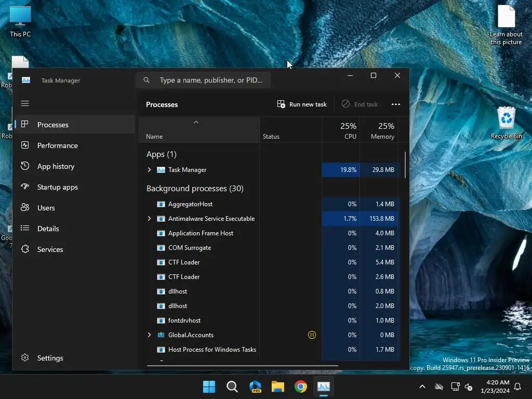Click the Users sidebar icon

click(x=25, y=207)
